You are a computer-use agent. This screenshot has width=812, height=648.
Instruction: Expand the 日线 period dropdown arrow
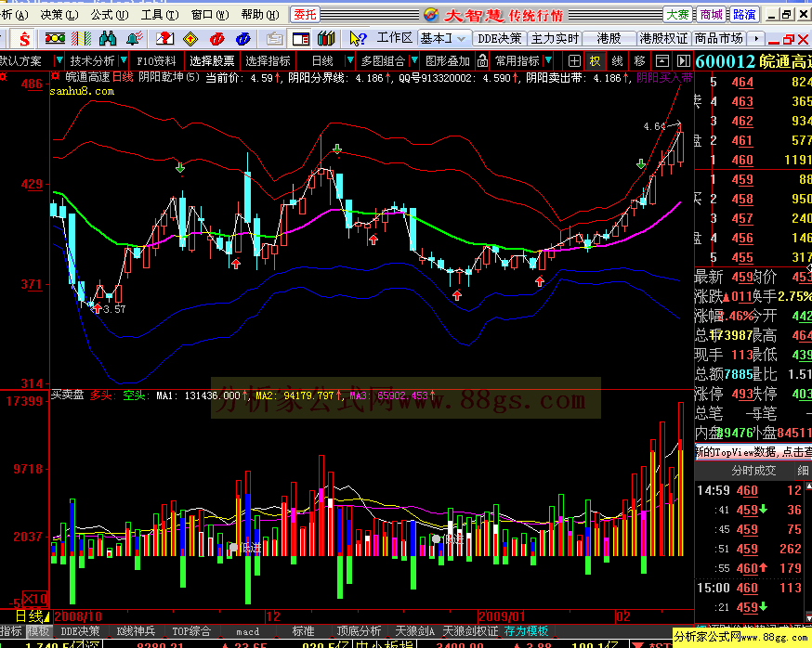pos(349,60)
